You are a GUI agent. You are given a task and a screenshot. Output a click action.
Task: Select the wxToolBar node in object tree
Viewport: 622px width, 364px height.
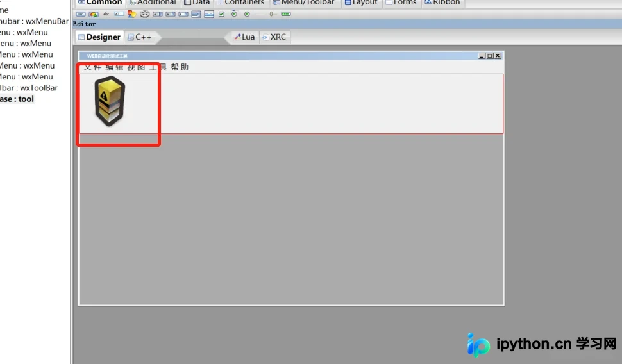tap(29, 88)
